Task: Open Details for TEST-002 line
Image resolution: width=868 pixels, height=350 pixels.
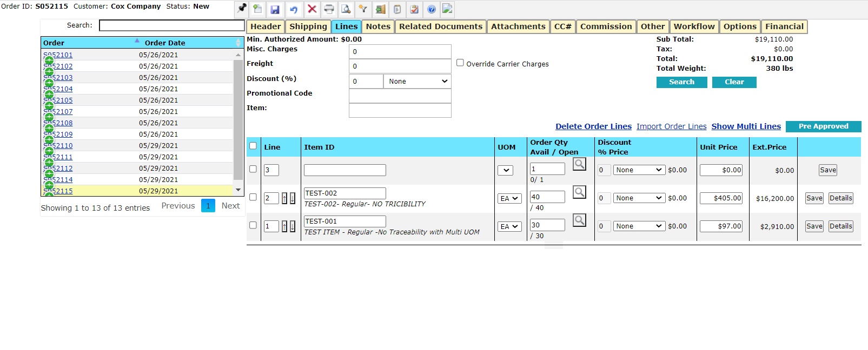Action: click(x=841, y=198)
